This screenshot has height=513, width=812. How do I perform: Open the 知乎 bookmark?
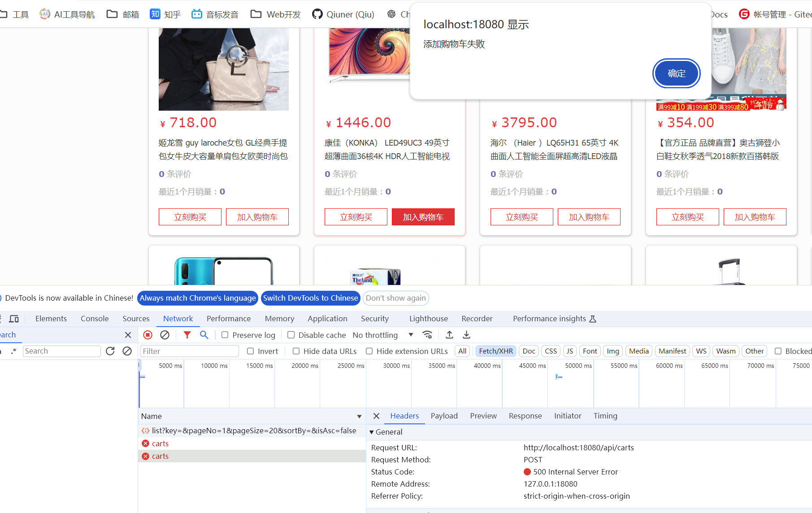[165, 14]
